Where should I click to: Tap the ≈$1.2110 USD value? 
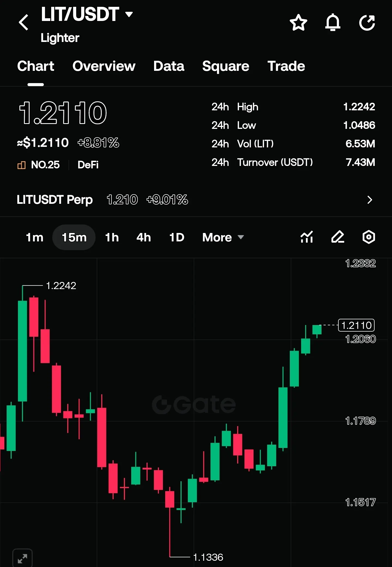pyautogui.click(x=43, y=142)
